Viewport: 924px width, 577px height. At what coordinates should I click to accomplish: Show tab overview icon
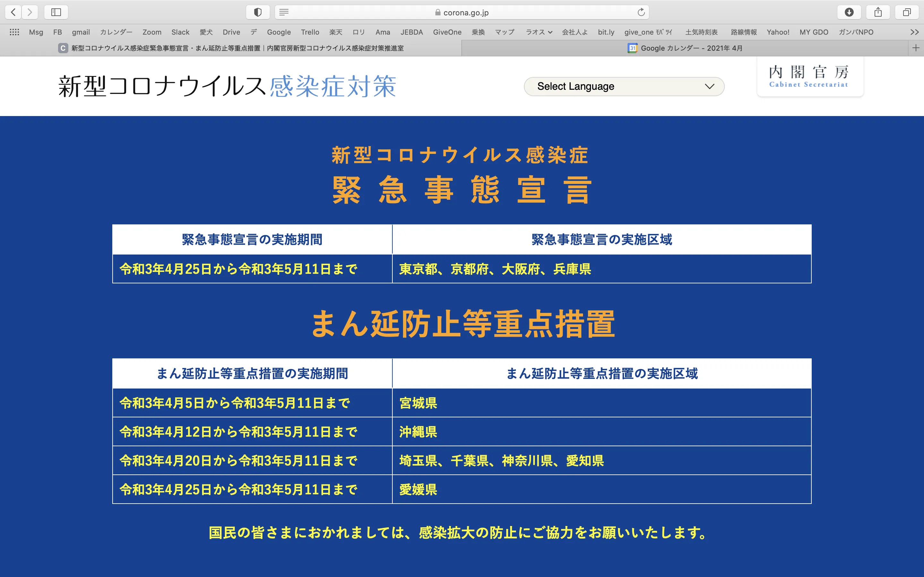click(x=906, y=12)
